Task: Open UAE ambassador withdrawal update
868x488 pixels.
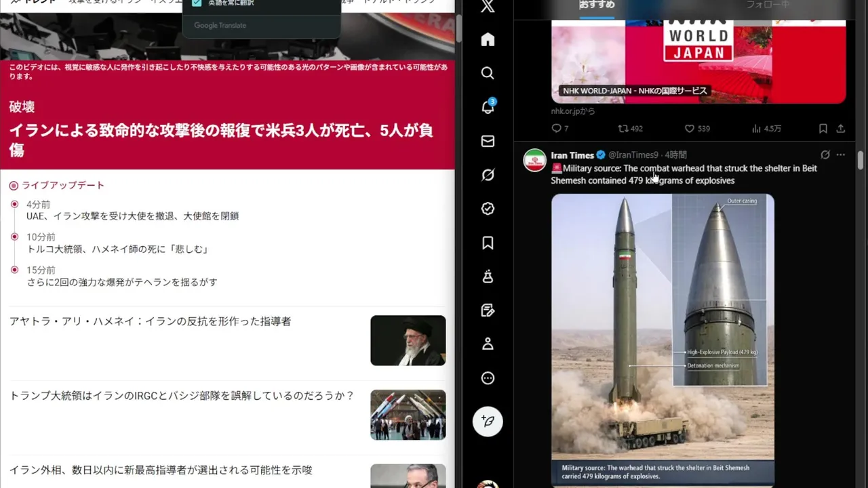Action: [x=132, y=216]
